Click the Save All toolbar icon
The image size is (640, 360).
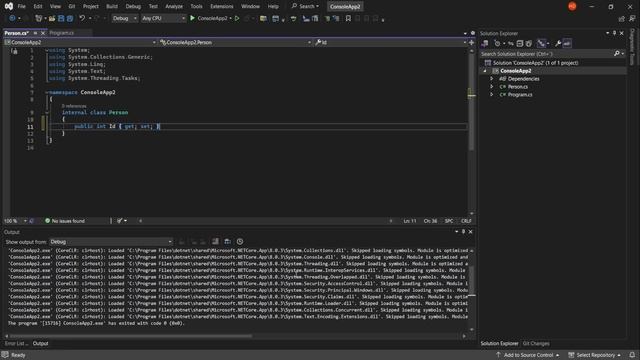70,18
